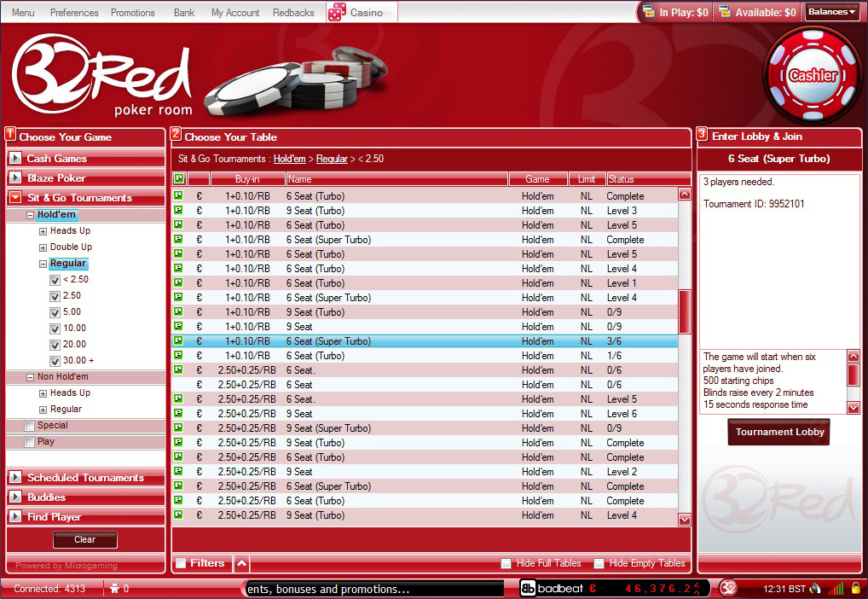Open the Menu menu

(x=23, y=12)
